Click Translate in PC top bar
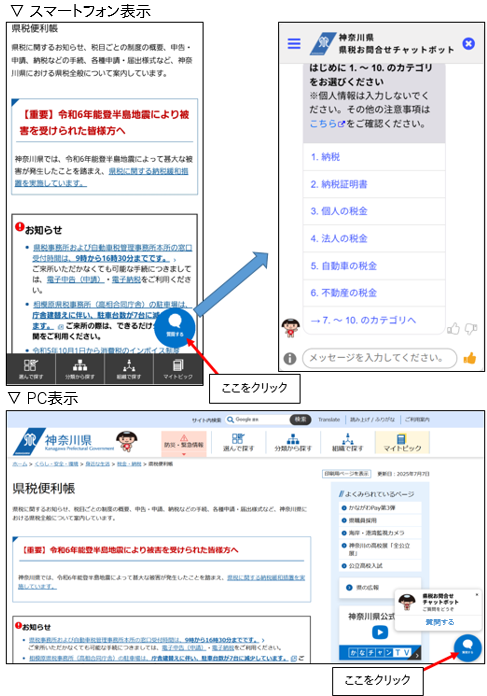 [x=329, y=419]
